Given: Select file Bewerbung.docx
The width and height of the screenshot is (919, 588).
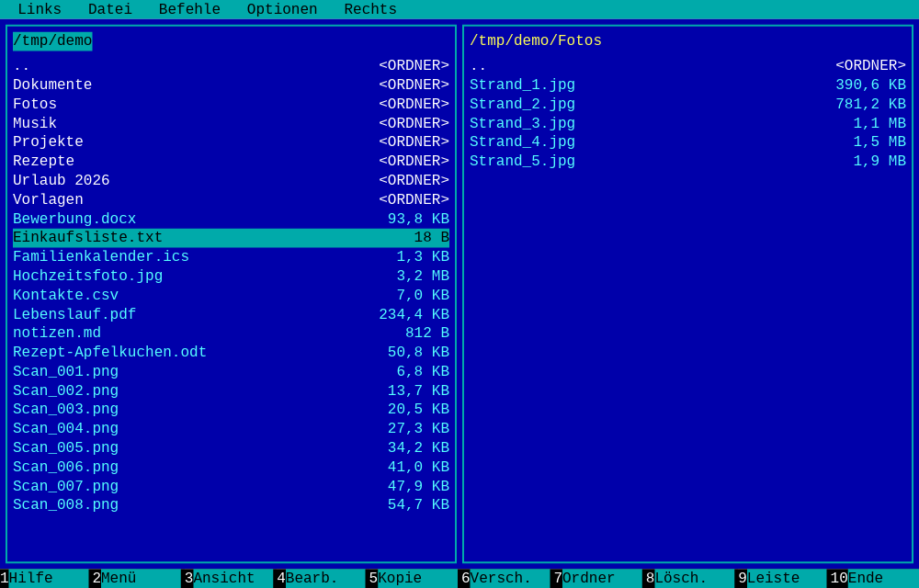Looking at the screenshot, I should click(231, 219).
